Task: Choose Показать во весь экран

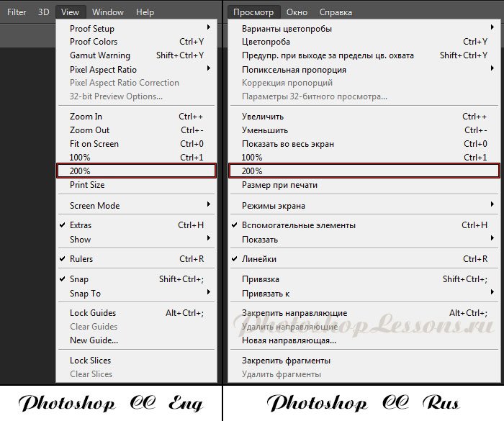Action: (x=364, y=144)
